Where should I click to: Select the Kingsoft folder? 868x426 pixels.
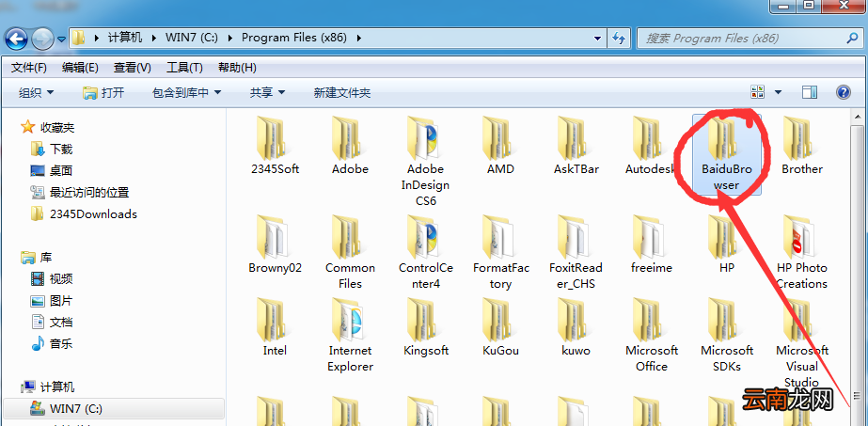(425, 327)
